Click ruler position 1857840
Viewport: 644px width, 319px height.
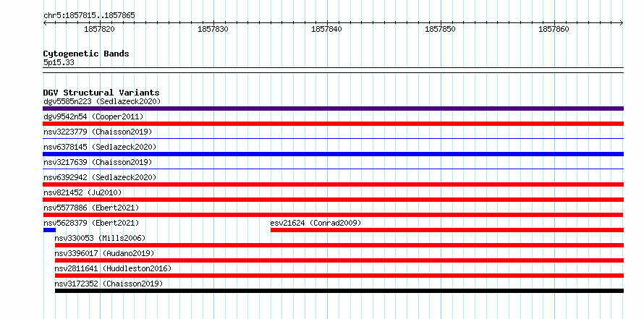(x=326, y=29)
